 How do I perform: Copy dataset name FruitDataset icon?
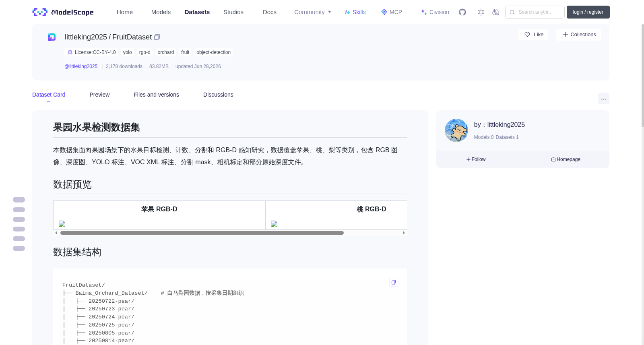pyautogui.click(x=157, y=37)
